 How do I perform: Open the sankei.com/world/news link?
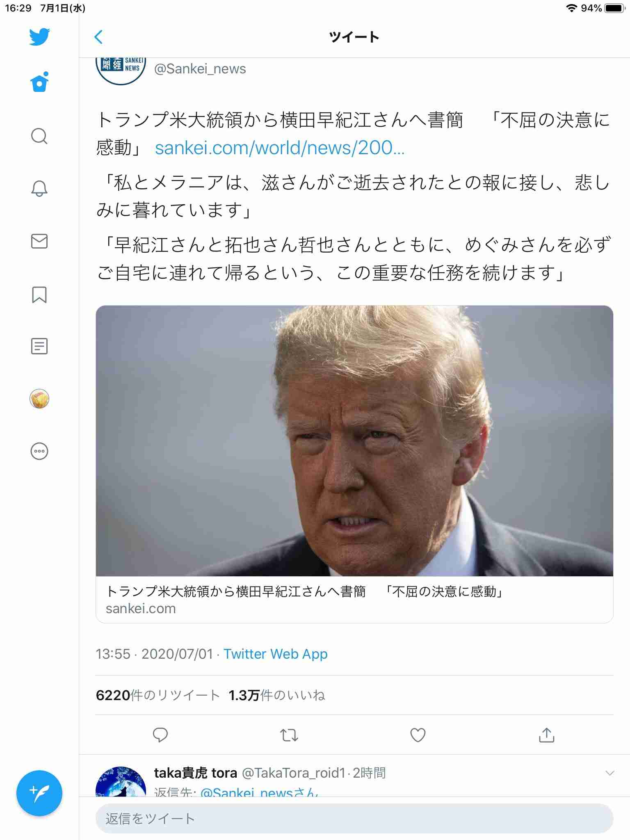pos(280,148)
